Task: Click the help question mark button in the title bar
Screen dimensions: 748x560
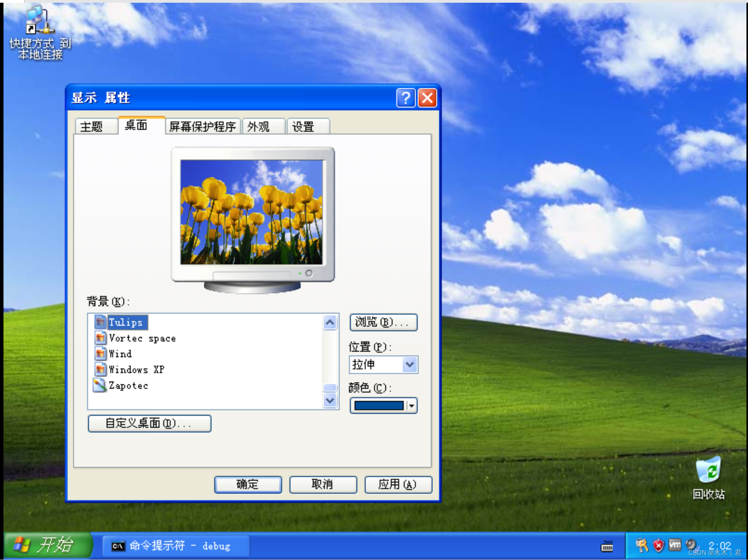Action: click(x=406, y=98)
